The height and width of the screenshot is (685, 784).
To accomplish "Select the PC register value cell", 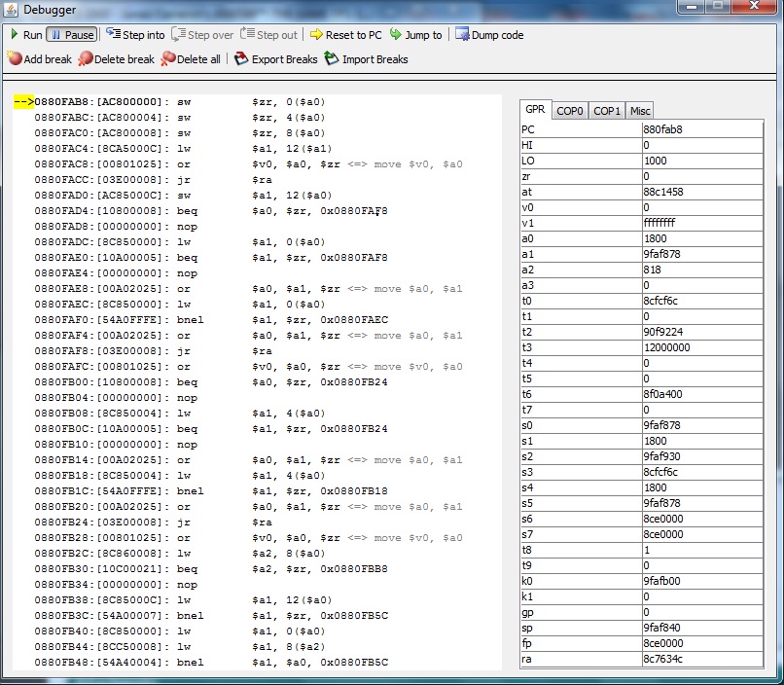I will [x=702, y=129].
